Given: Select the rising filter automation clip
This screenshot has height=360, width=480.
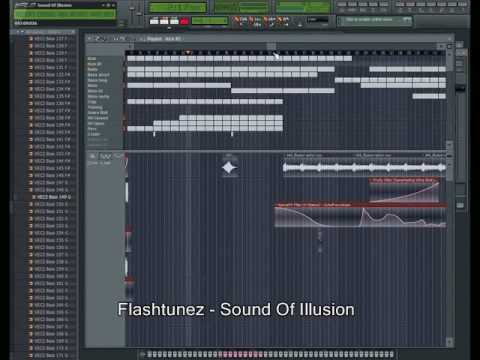Looking at the screenshot, I should click(404, 190).
